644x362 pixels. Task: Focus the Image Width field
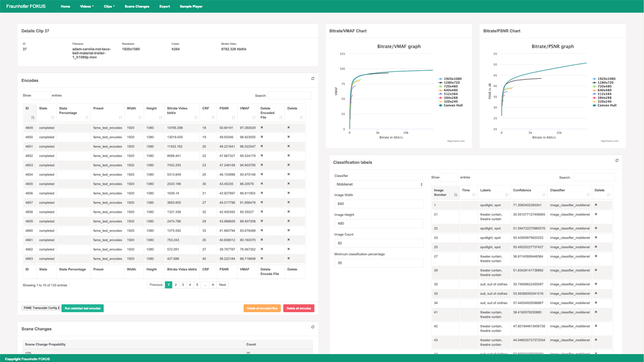379,204
